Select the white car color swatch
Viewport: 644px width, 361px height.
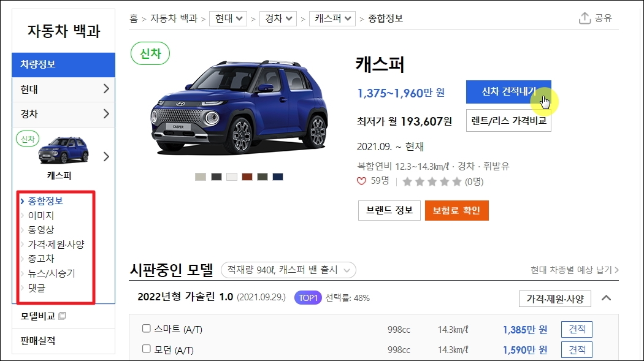coord(232,177)
